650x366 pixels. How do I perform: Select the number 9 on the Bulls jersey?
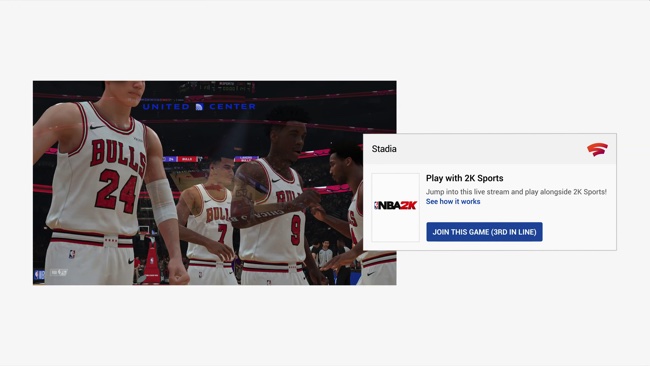point(296,230)
